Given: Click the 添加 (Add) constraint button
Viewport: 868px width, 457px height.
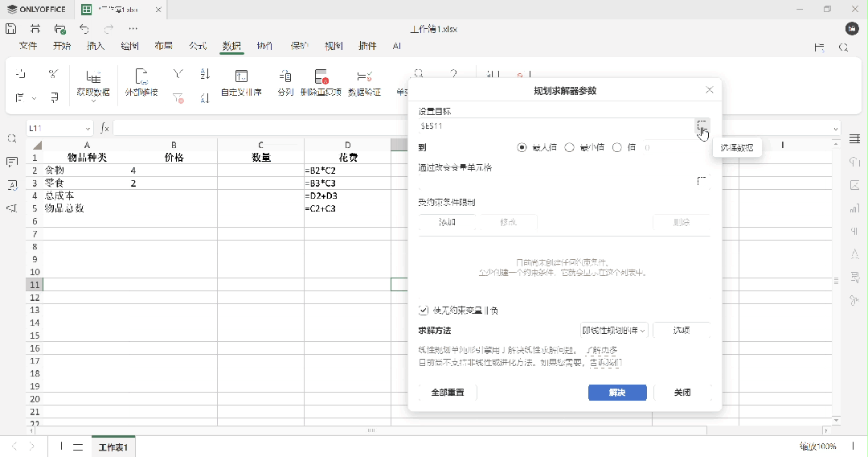Looking at the screenshot, I should [447, 222].
